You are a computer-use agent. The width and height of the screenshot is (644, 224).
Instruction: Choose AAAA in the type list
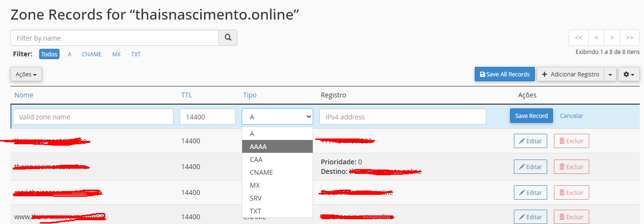(x=277, y=147)
